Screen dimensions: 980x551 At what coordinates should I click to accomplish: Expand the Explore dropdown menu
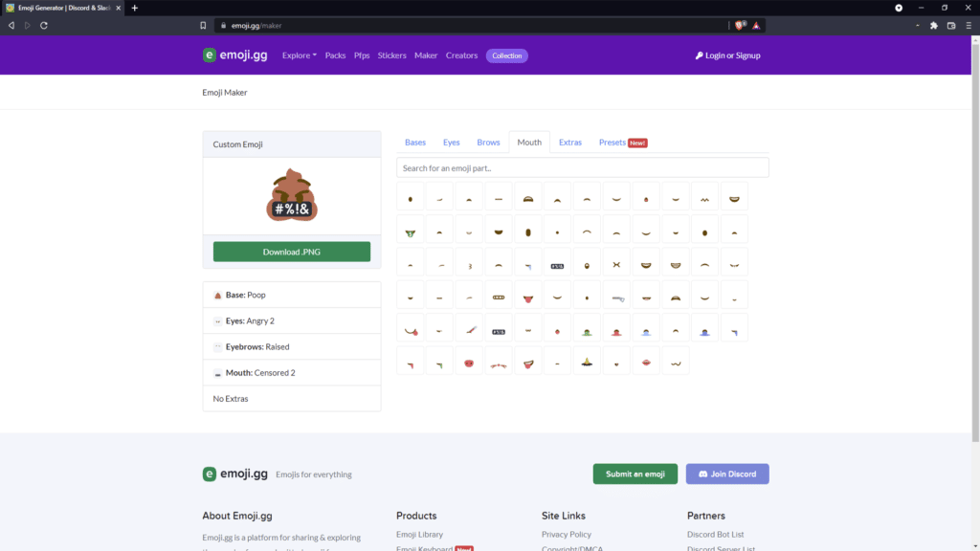click(300, 55)
